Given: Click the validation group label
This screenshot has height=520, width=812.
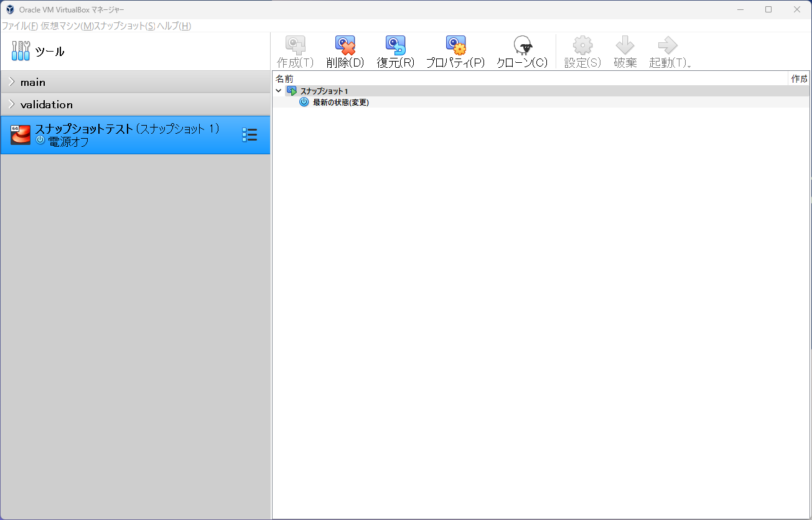Looking at the screenshot, I should (x=47, y=104).
